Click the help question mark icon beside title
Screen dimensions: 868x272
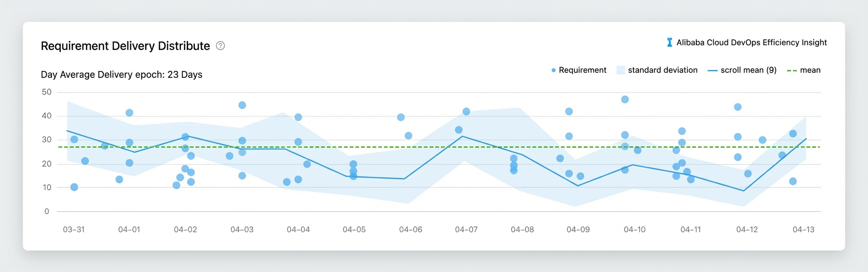click(x=220, y=46)
